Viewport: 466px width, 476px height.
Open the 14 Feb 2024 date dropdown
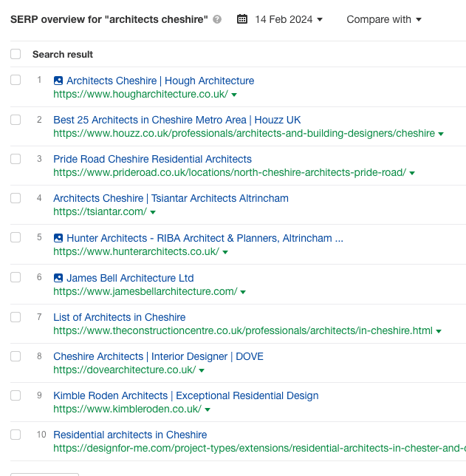click(289, 19)
